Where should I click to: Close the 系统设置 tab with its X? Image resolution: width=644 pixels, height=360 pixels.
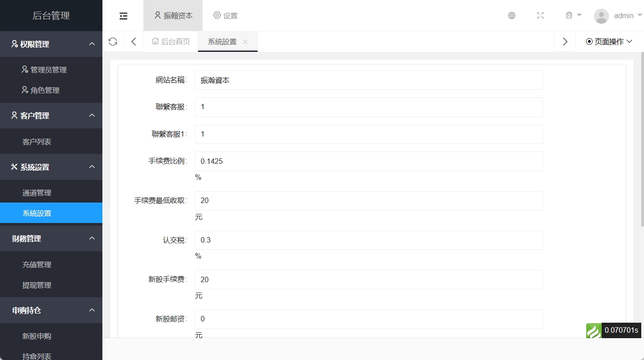pos(245,42)
